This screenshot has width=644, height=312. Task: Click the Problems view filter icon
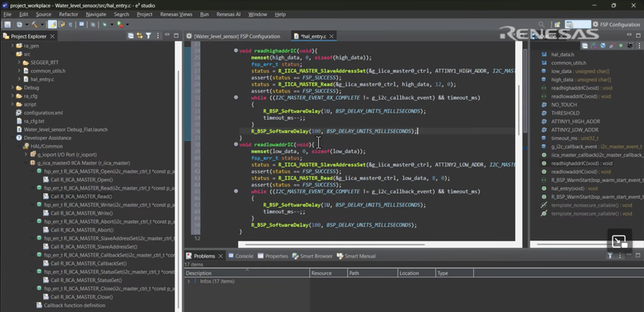click(x=610, y=256)
